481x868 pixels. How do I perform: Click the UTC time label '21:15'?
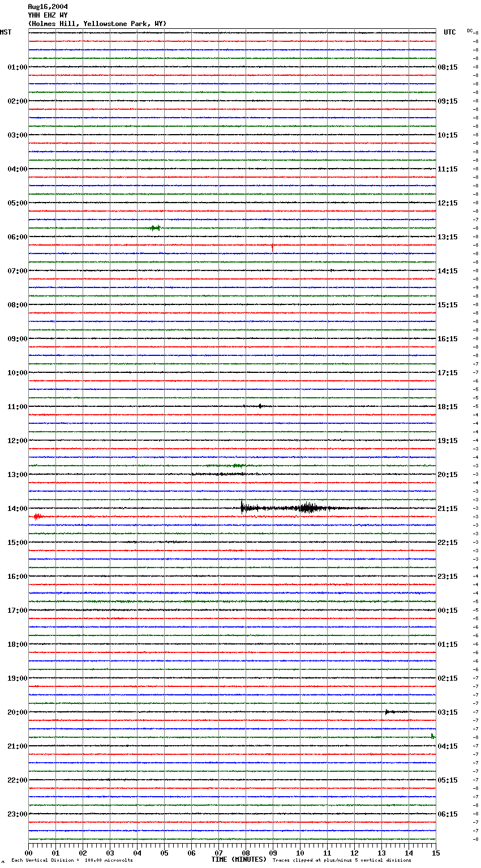448,509
